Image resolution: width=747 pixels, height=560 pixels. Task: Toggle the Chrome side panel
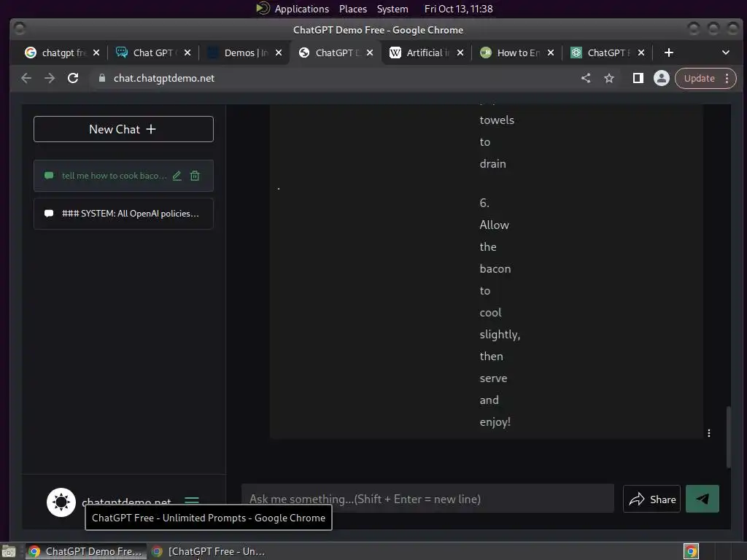pyautogui.click(x=638, y=78)
